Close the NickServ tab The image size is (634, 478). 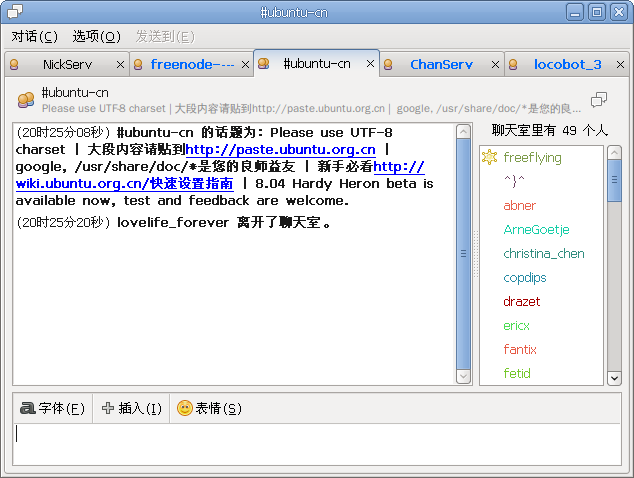(120, 65)
